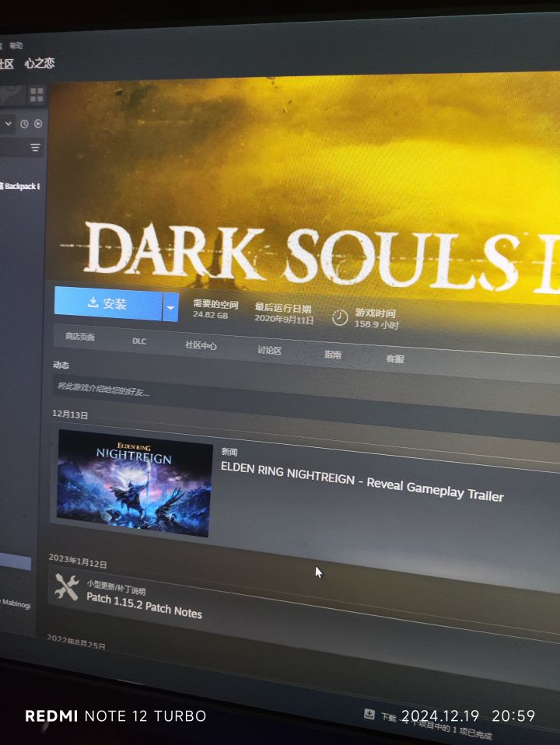Click the 12月13日 date label
The image size is (560, 745).
coord(70,414)
